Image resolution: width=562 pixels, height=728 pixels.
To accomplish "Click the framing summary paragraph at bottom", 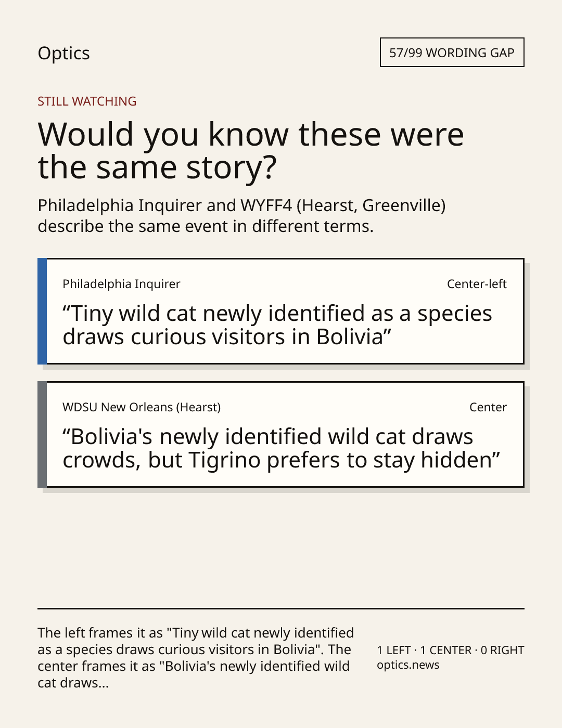I will click(x=196, y=658).
